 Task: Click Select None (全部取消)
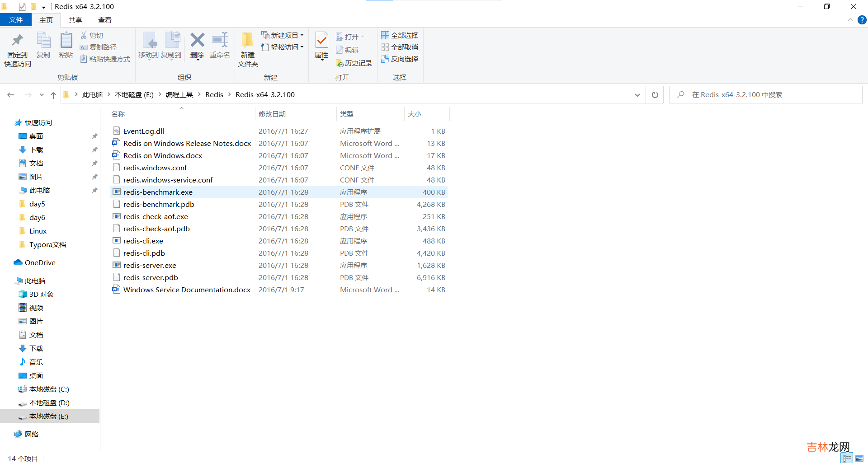(x=400, y=47)
